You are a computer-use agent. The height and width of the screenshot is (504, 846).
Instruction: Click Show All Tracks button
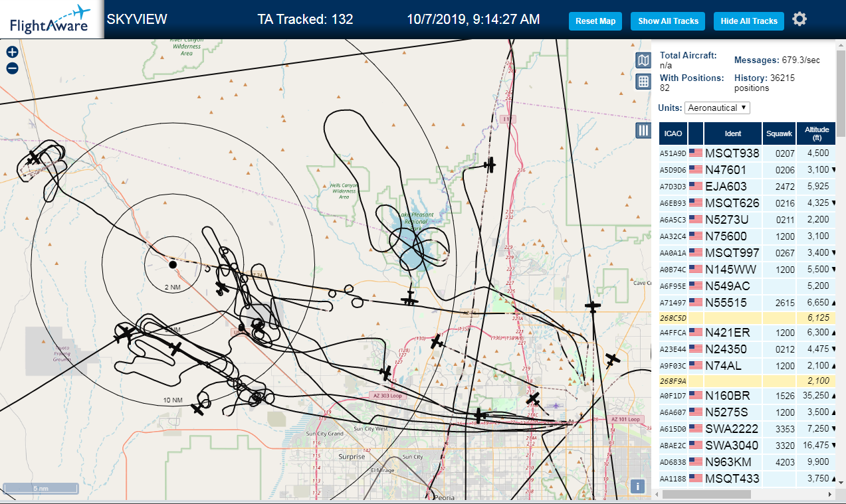click(x=668, y=21)
